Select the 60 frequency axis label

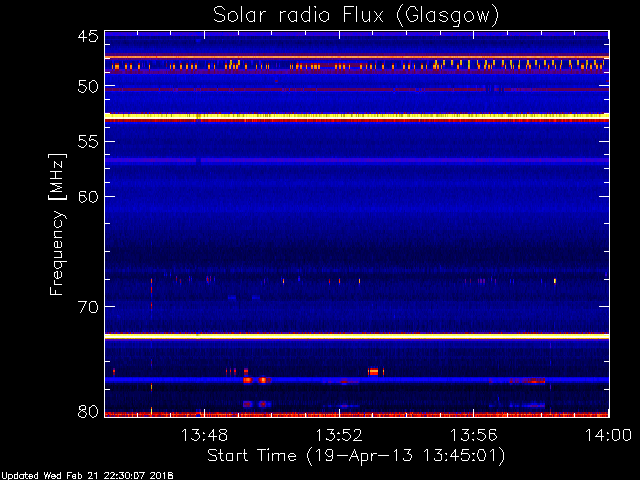[88, 197]
